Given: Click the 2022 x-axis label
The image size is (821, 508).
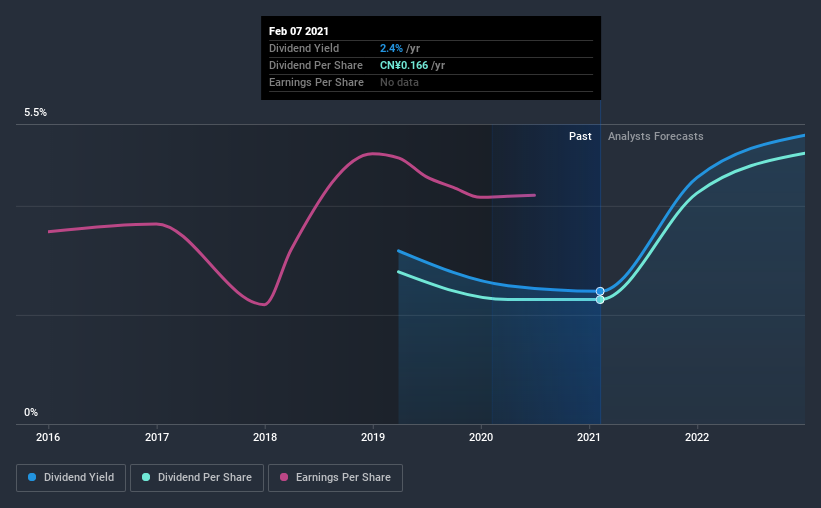Looking at the screenshot, I should tap(697, 437).
